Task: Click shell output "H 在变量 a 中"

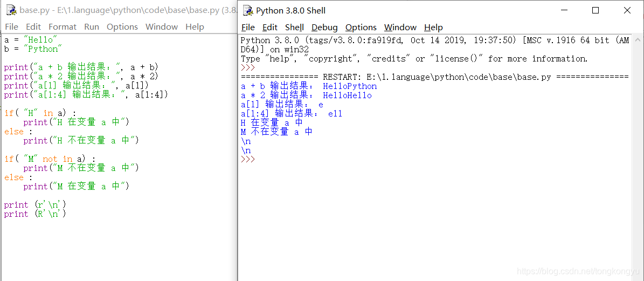Action: pyautogui.click(x=272, y=122)
